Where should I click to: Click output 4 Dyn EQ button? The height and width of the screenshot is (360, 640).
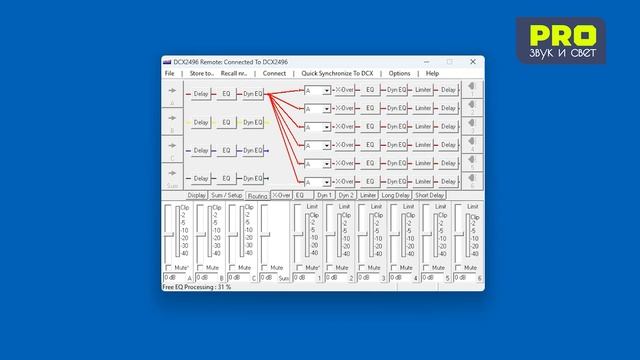(396, 145)
